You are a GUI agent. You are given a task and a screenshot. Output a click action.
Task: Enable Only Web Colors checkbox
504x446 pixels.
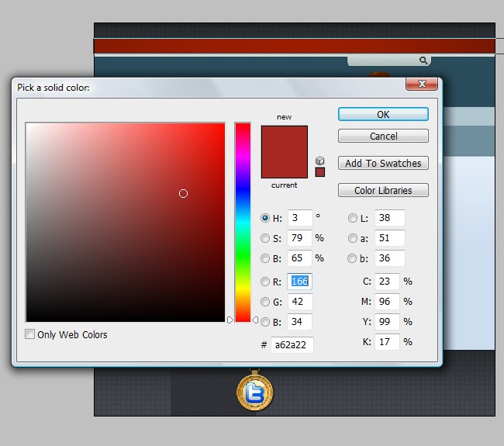click(30, 334)
